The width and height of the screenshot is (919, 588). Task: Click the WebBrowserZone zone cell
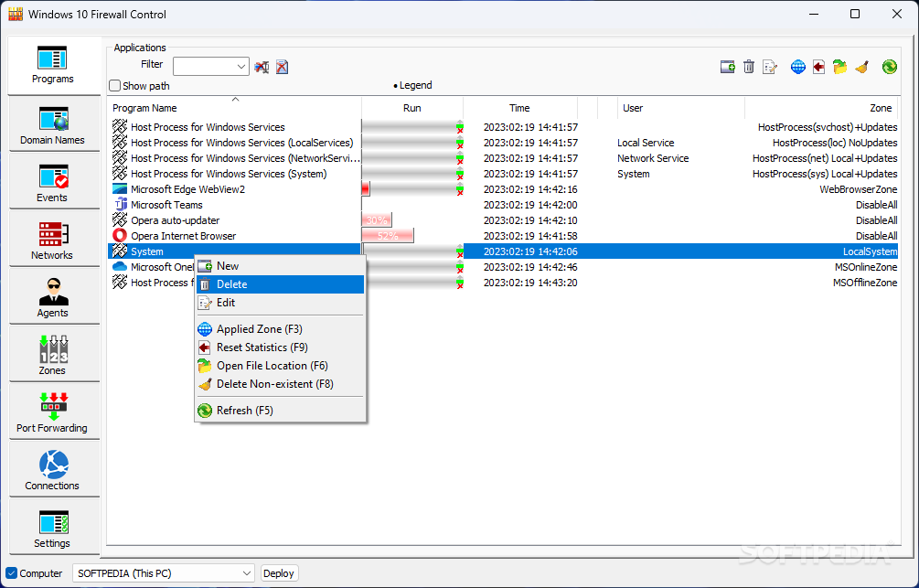[858, 189]
